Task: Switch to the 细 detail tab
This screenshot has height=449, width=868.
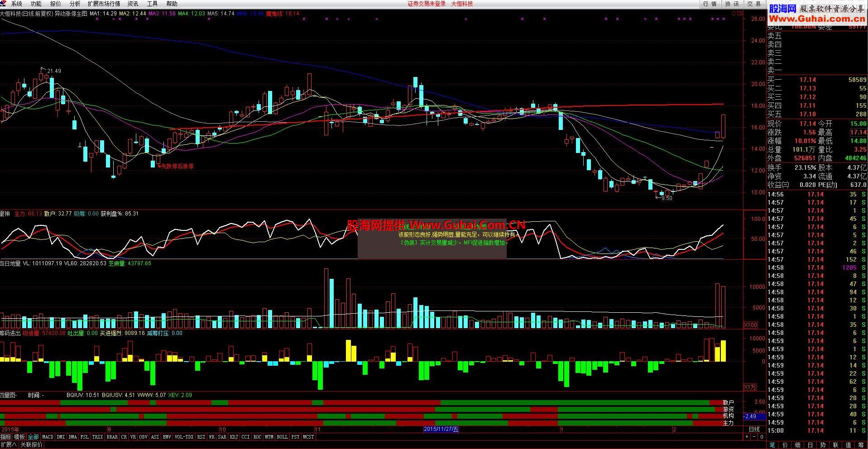Action: pyautogui.click(x=798, y=445)
